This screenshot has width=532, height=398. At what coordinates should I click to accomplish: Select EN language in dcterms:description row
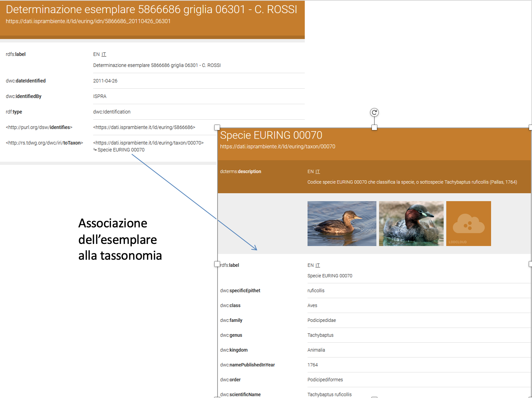click(x=311, y=172)
